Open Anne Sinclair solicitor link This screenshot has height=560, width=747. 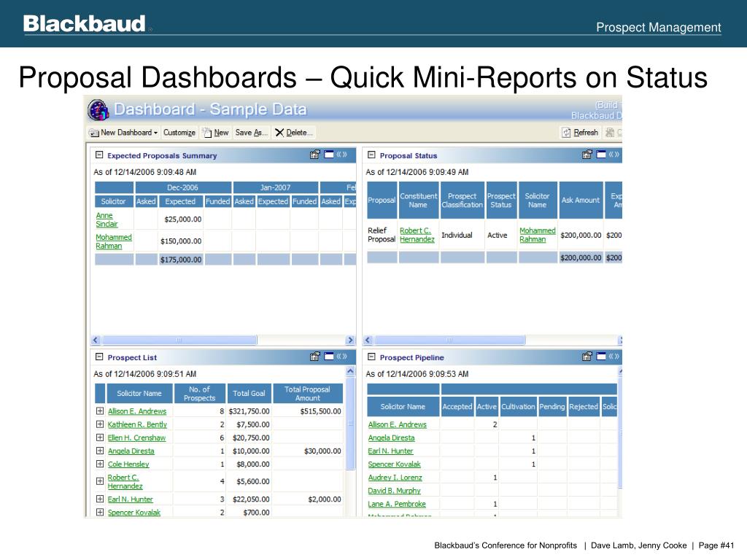click(x=107, y=219)
